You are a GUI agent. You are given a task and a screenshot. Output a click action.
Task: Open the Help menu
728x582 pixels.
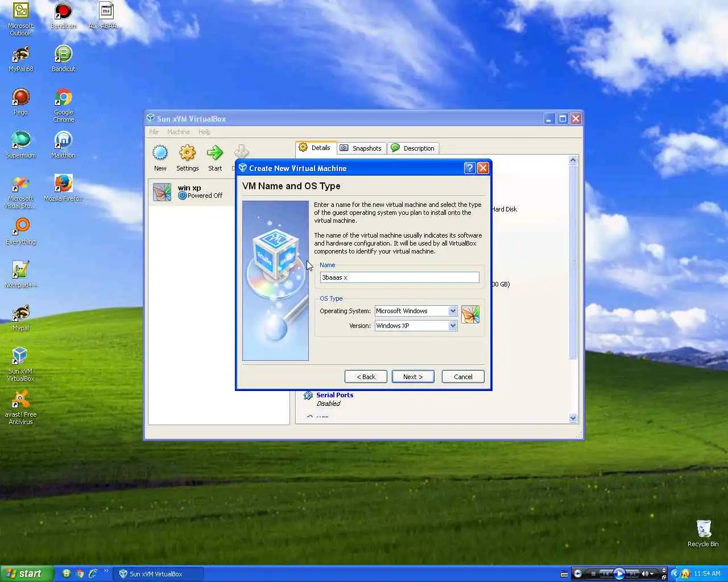point(204,132)
